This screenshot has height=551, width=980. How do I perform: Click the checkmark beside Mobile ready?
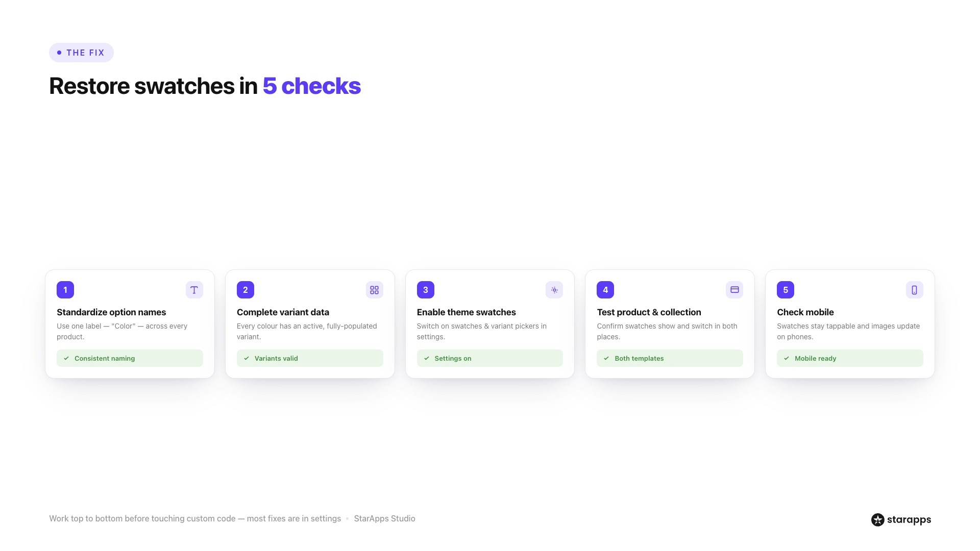point(787,358)
